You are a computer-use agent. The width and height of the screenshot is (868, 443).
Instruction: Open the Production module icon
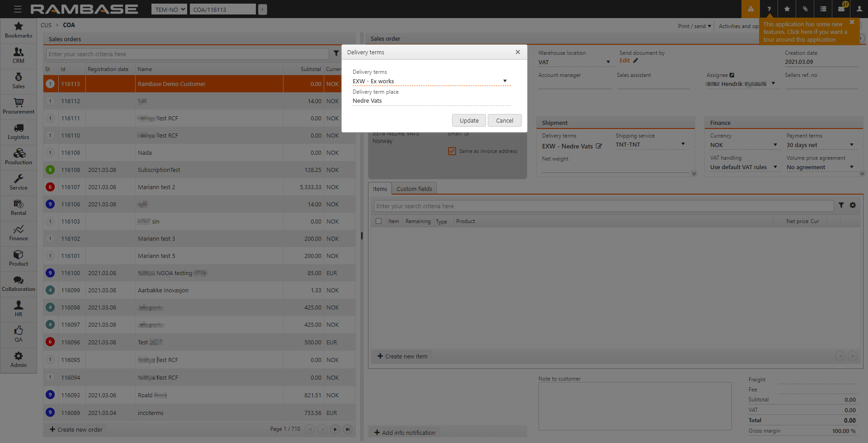pos(19,157)
